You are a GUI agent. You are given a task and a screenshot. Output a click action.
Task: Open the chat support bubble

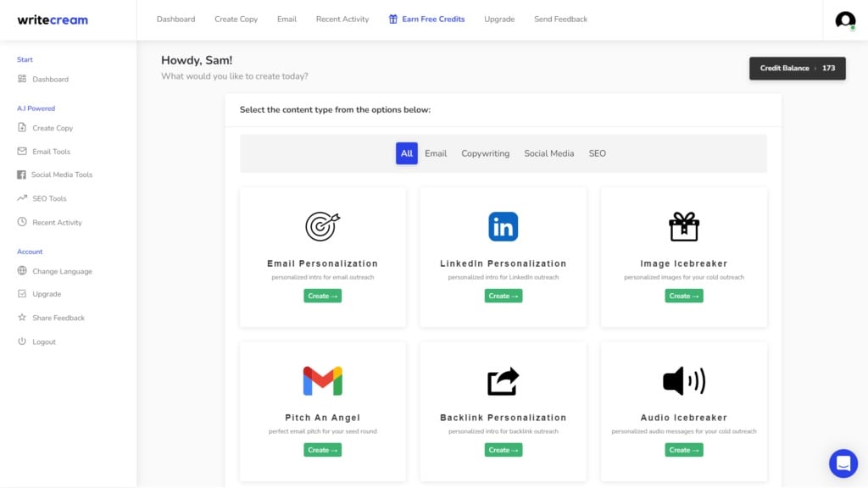point(843,463)
